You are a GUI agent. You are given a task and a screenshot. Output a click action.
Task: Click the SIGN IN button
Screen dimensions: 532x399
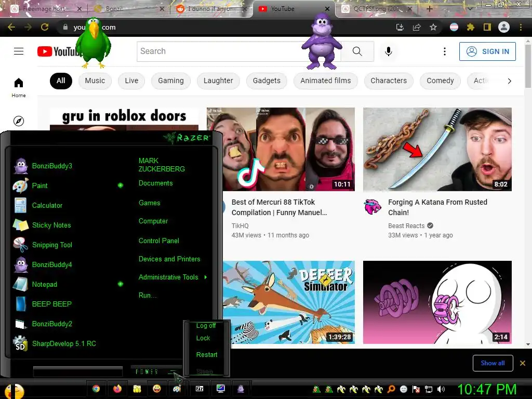(x=487, y=51)
